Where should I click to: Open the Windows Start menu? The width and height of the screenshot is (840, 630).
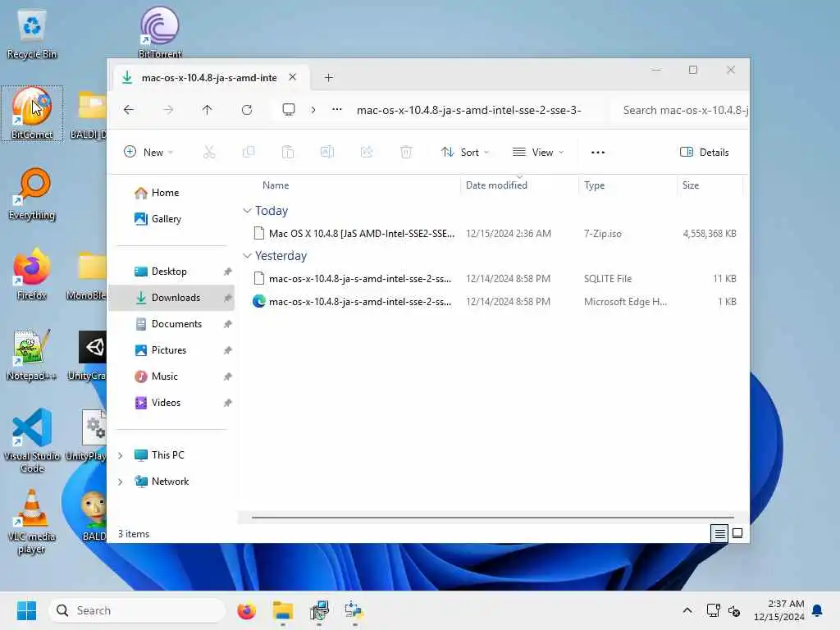tap(26, 610)
